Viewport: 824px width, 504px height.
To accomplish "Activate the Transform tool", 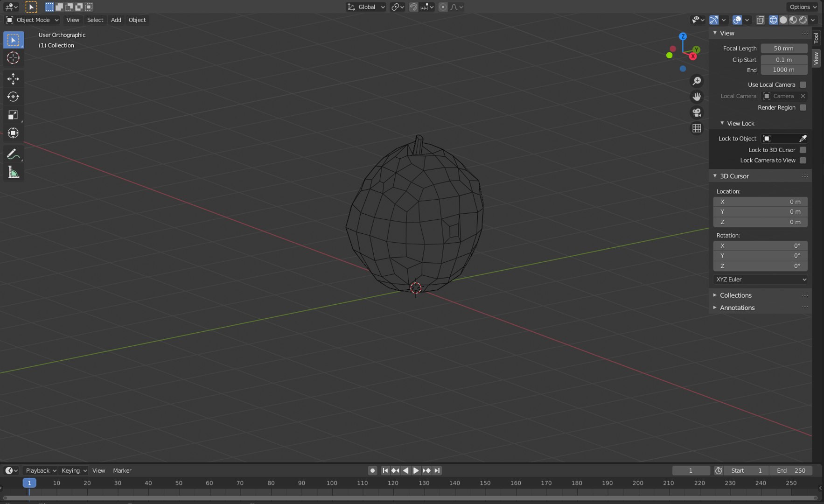I will (x=13, y=133).
